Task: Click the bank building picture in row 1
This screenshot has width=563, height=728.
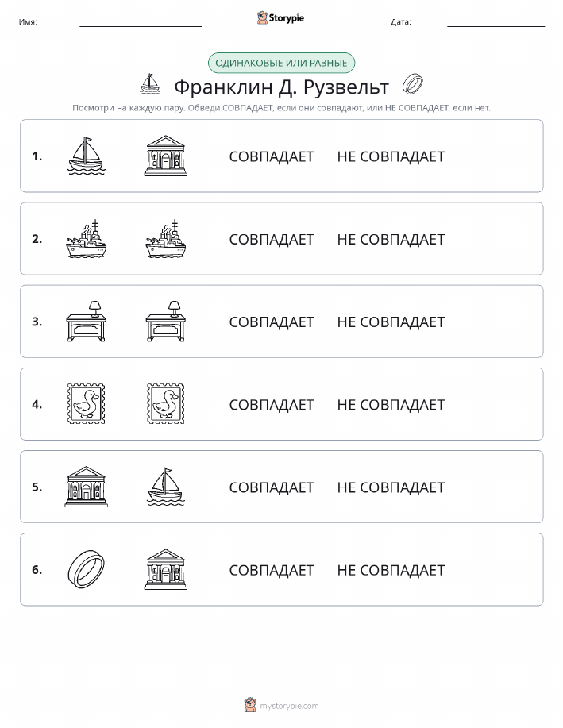Action: pos(166,156)
